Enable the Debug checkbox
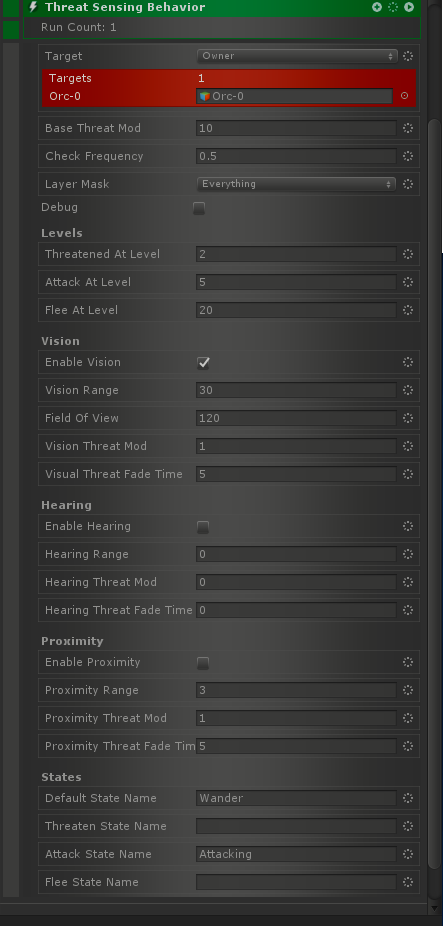 199,208
